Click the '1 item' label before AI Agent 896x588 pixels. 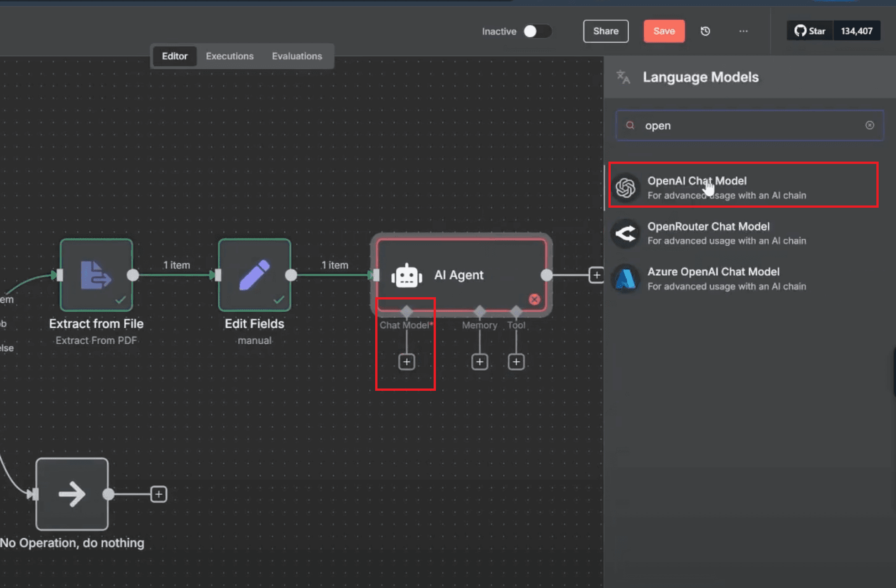click(335, 265)
